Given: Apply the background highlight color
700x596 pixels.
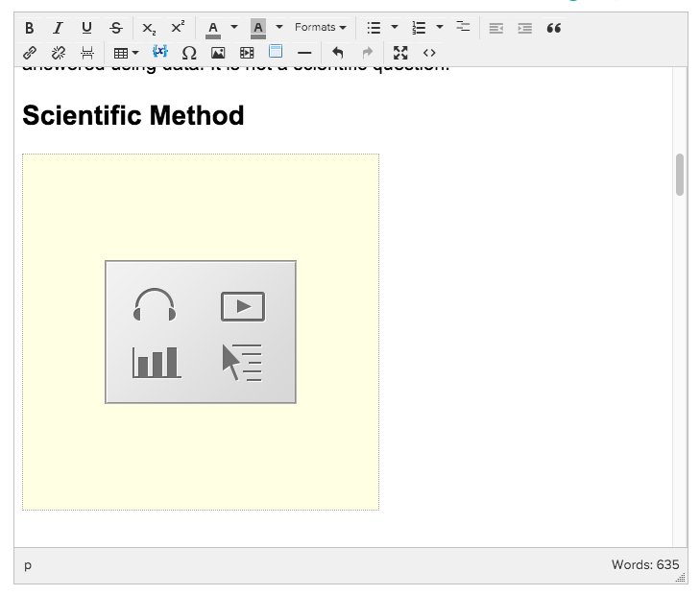Looking at the screenshot, I should click(x=257, y=28).
